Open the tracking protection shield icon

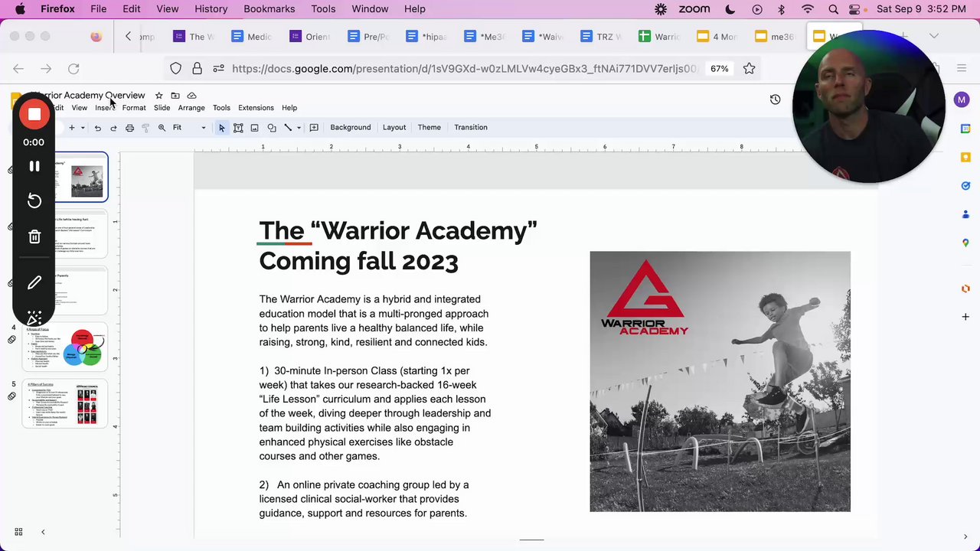[x=176, y=69]
